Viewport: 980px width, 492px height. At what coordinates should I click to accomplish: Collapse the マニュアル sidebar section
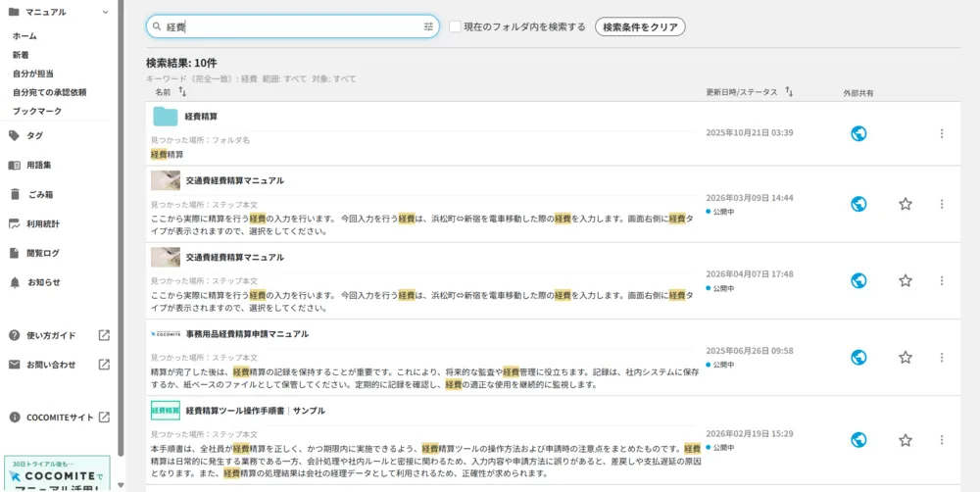[x=11, y=12]
